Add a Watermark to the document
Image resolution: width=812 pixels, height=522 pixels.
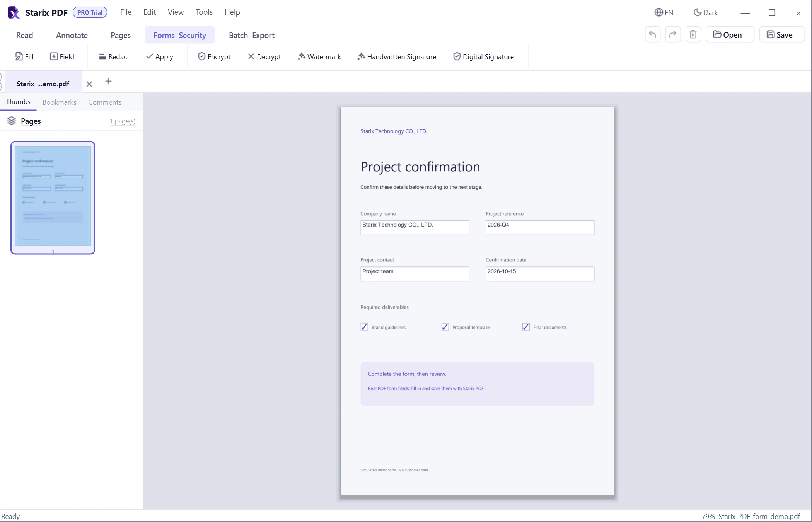point(319,56)
